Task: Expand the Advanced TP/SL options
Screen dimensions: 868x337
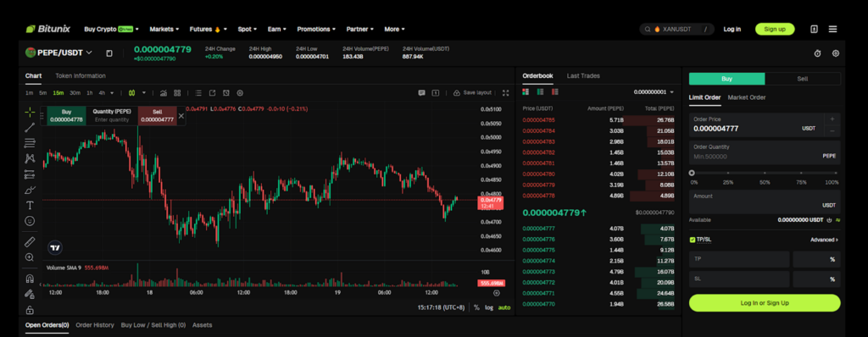Action: pyautogui.click(x=824, y=240)
